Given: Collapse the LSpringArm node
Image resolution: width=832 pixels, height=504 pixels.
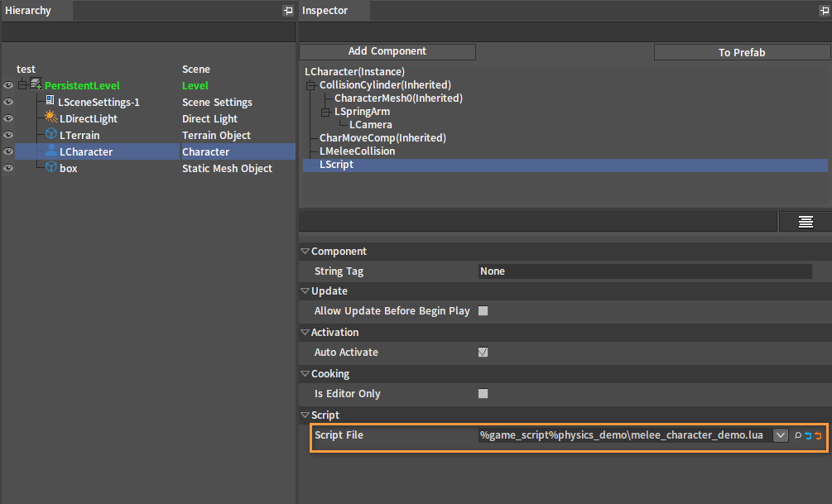Looking at the screenshot, I should point(326,112).
